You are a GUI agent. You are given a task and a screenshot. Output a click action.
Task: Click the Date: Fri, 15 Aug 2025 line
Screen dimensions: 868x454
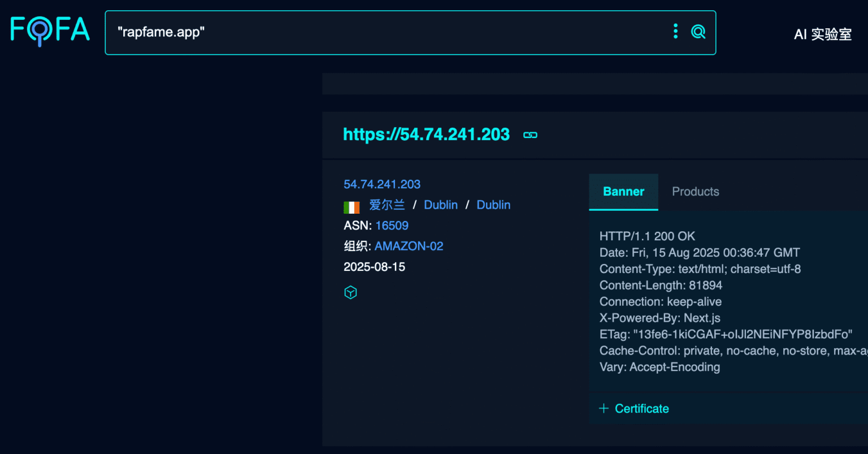coord(700,253)
